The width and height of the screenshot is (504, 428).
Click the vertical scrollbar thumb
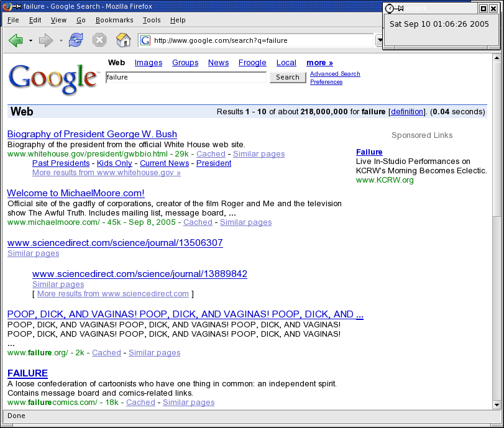[x=497, y=139]
